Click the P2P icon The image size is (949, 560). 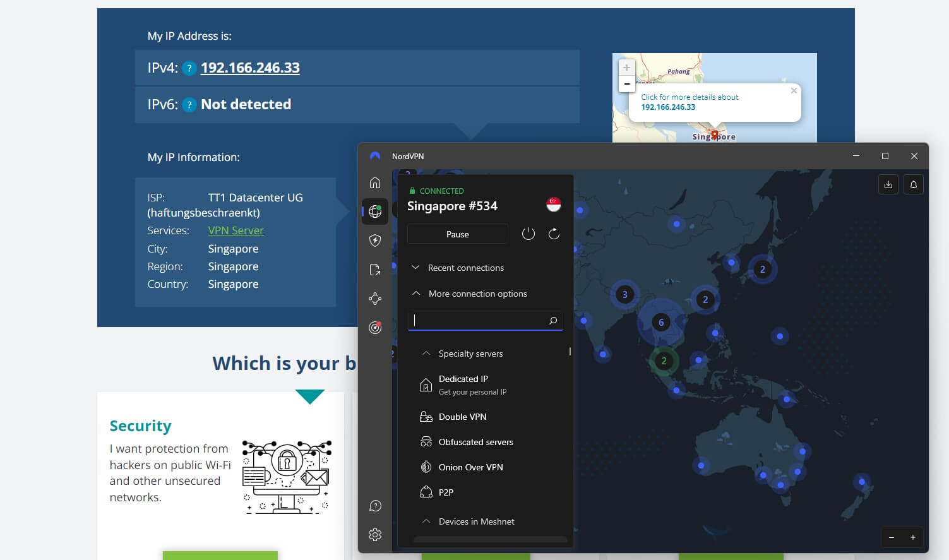click(426, 492)
